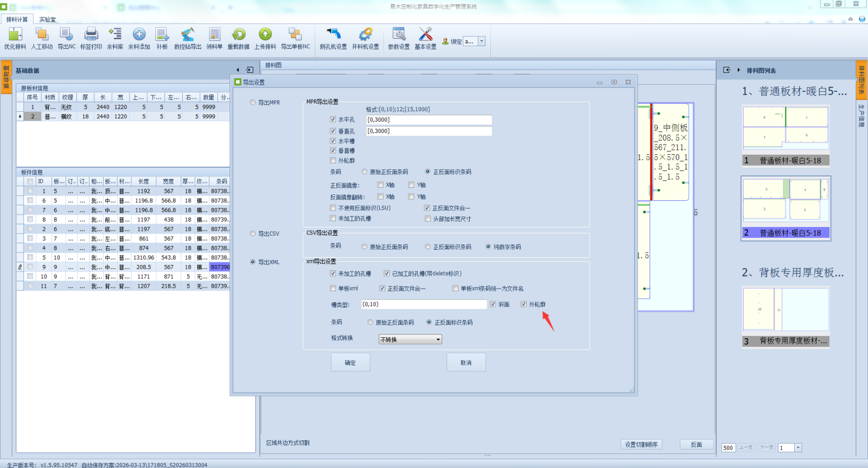Switch to the 排料计算 tab

click(x=17, y=20)
